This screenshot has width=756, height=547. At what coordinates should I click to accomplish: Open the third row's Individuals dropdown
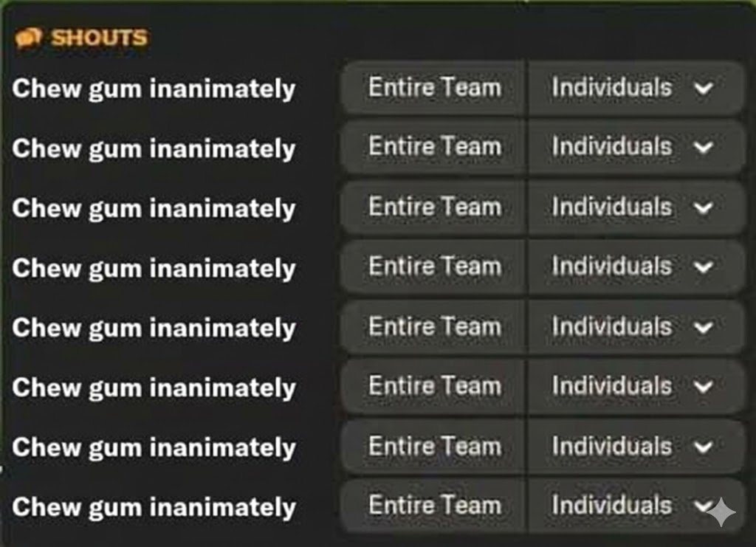click(633, 207)
